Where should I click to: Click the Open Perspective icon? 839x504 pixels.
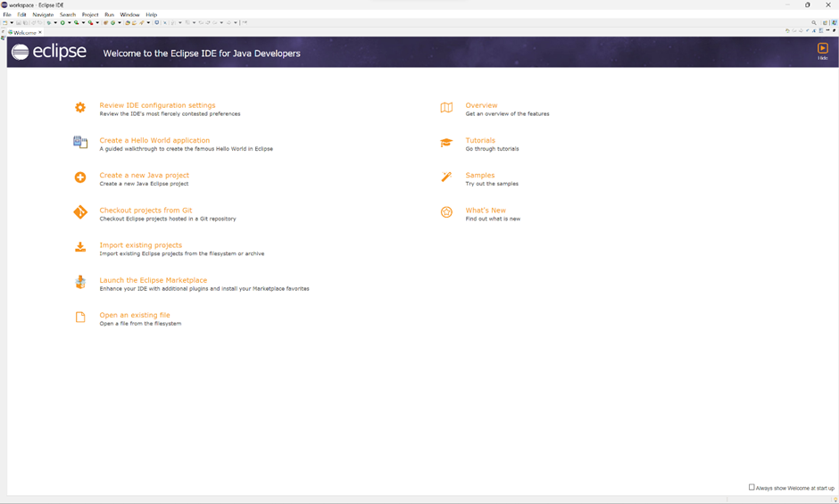[825, 23]
